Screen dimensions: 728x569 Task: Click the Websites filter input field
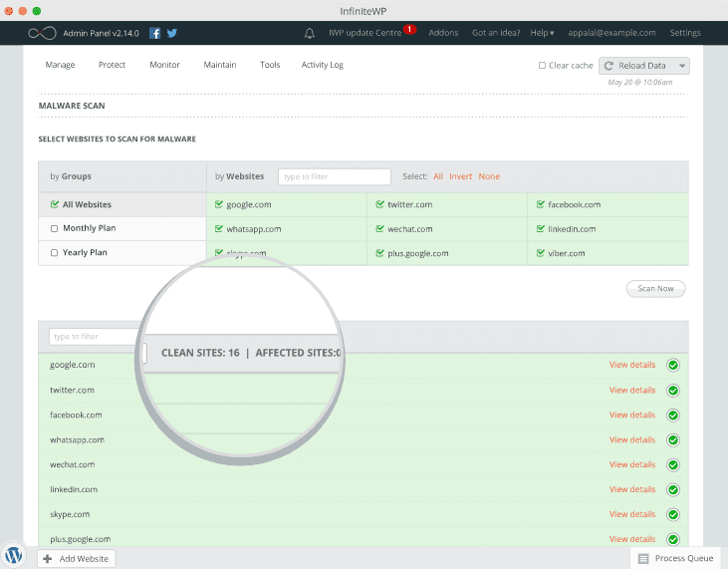point(334,176)
